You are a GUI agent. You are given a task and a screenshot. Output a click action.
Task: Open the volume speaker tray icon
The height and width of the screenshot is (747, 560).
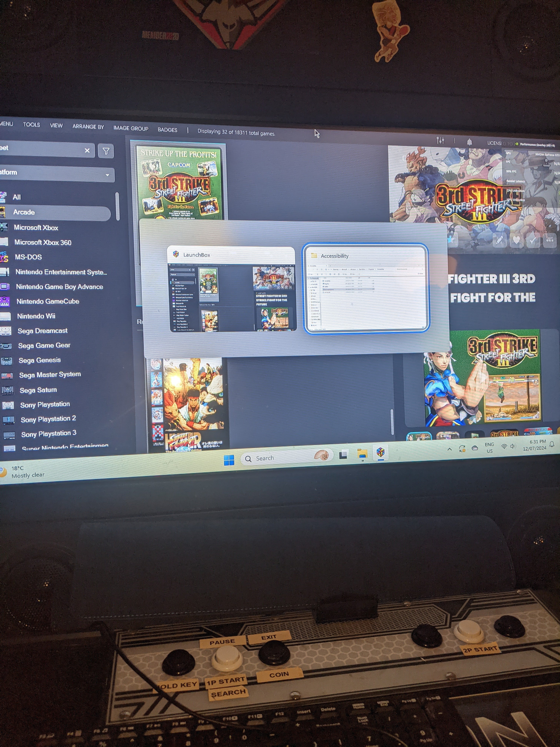click(513, 446)
